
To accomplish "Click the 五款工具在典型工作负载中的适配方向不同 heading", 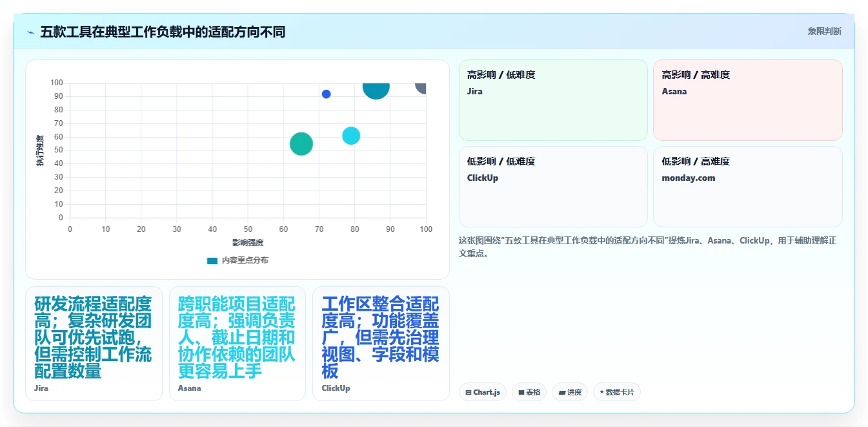I will (163, 32).
